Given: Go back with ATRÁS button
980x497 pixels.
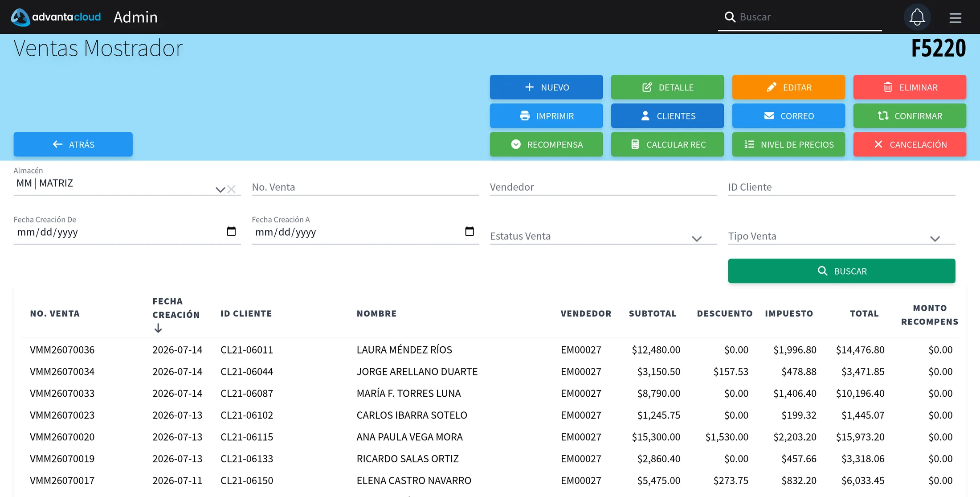Looking at the screenshot, I should [73, 144].
